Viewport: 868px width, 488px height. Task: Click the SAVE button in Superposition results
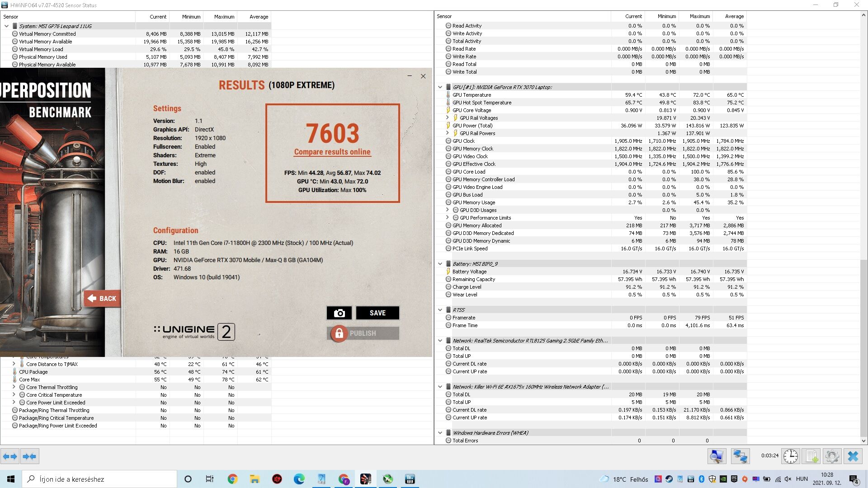(377, 313)
